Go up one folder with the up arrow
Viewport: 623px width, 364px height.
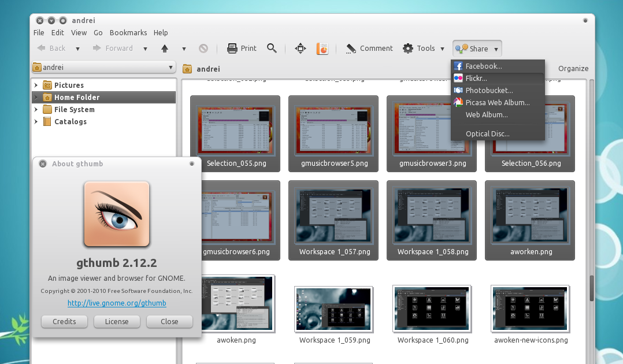coord(165,49)
